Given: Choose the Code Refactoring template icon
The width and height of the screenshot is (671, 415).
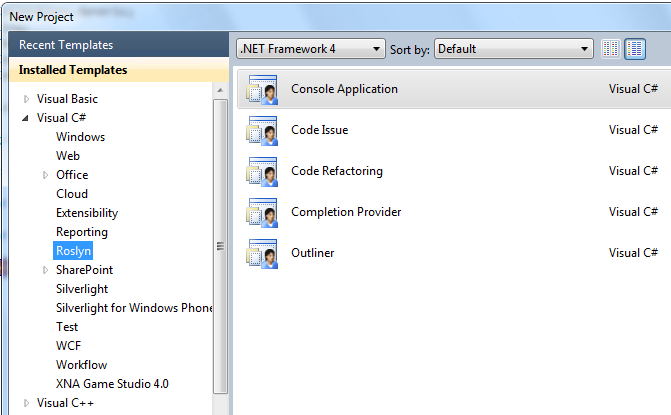Looking at the screenshot, I should click(x=262, y=172).
